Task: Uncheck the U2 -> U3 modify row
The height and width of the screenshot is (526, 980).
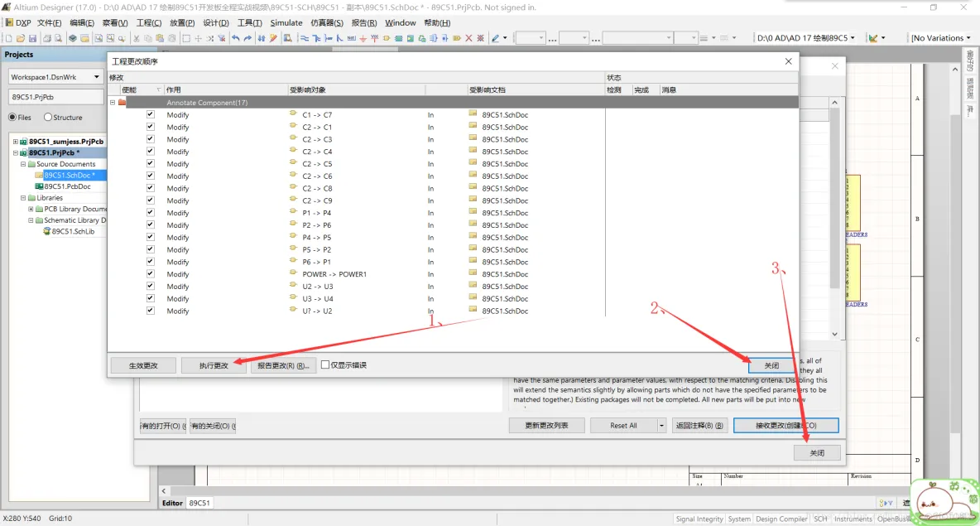Action: (x=150, y=286)
